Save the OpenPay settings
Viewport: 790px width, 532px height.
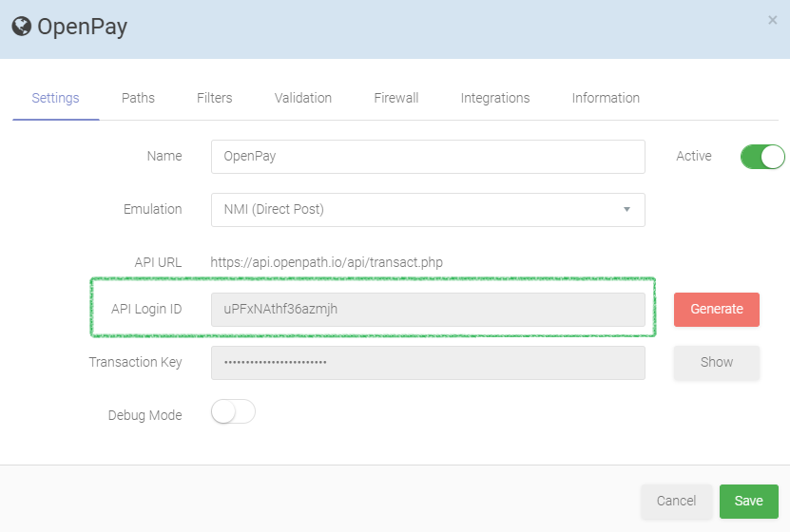(x=749, y=501)
